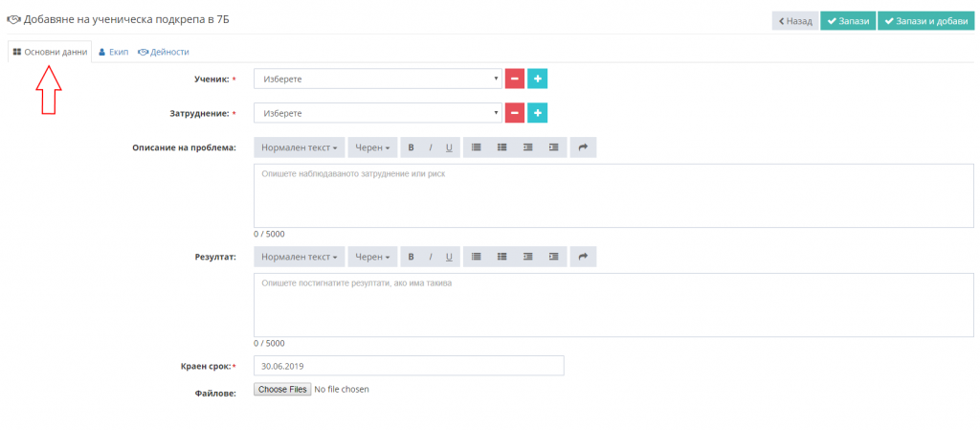The height and width of the screenshot is (430, 980).
Task: Increase indent in Описание на проблема toolbar
Action: coord(554,147)
